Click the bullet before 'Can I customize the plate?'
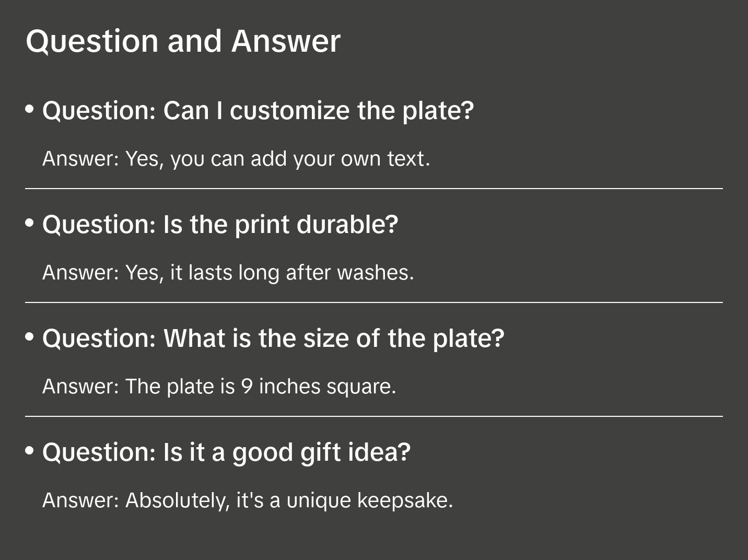This screenshot has height=560, width=748. click(x=30, y=109)
